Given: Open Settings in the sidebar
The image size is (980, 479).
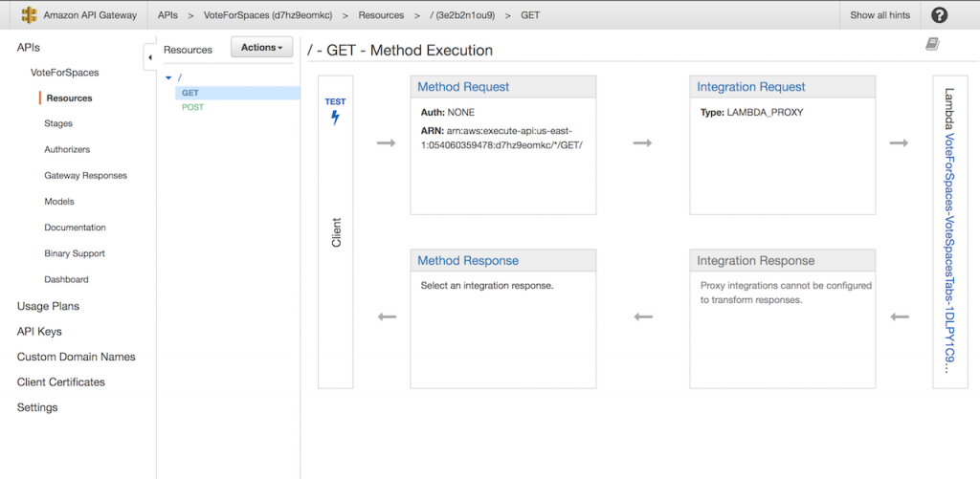Looking at the screenshot, I should pos(37,407).
